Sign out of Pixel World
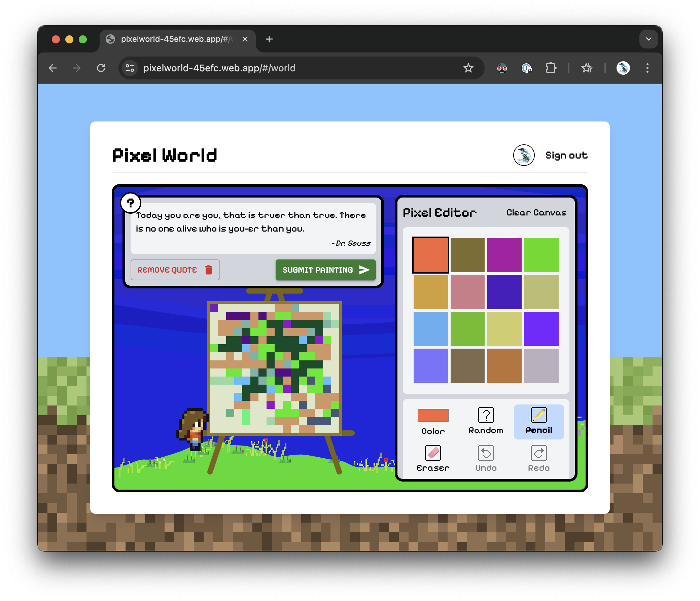Image resolution: width=700 pixels, height=601 pixels. pyautogui.click(x=566, y=155)
